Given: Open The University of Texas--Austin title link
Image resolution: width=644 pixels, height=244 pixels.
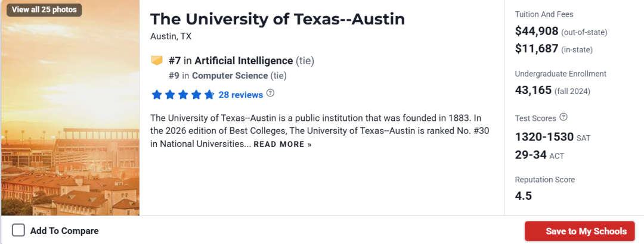Looking at the screenshot, I should tap(277, 19).
